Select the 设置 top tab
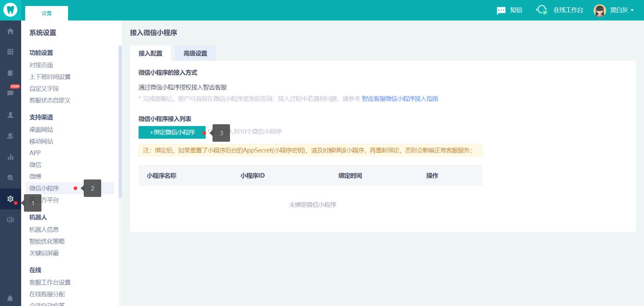This screenshot has width=644, height=306. 46,13
